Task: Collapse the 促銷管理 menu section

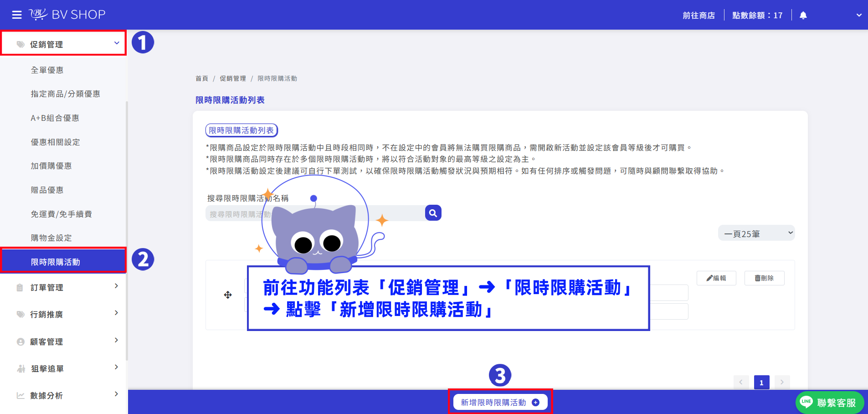Action: tap(63, 44)
